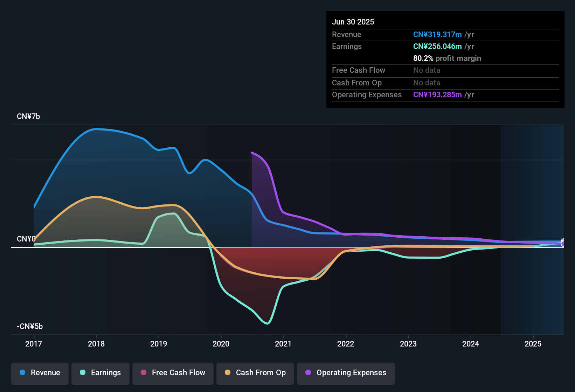575x392 pixels.
Task: Select the pink Free Cash Flow dot icon
Action: coord(144,373)
